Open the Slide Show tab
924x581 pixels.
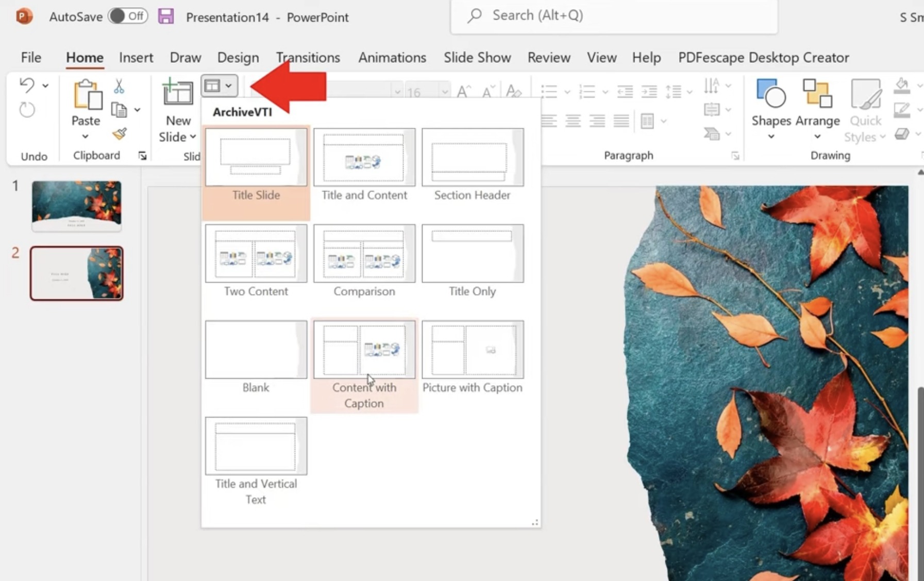[x=477, y=57]
